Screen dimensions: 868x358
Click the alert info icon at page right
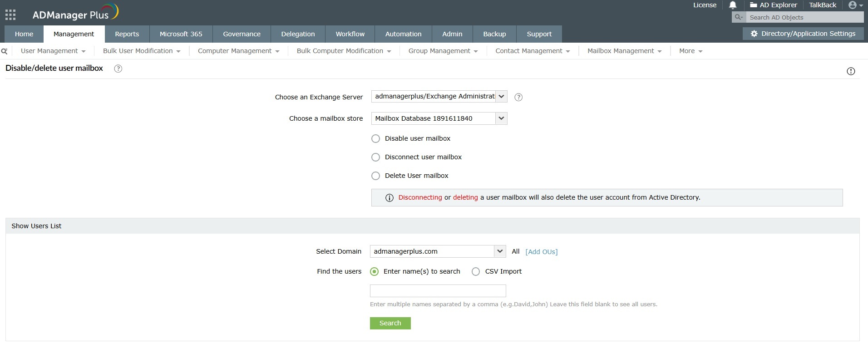pos(851,71)
